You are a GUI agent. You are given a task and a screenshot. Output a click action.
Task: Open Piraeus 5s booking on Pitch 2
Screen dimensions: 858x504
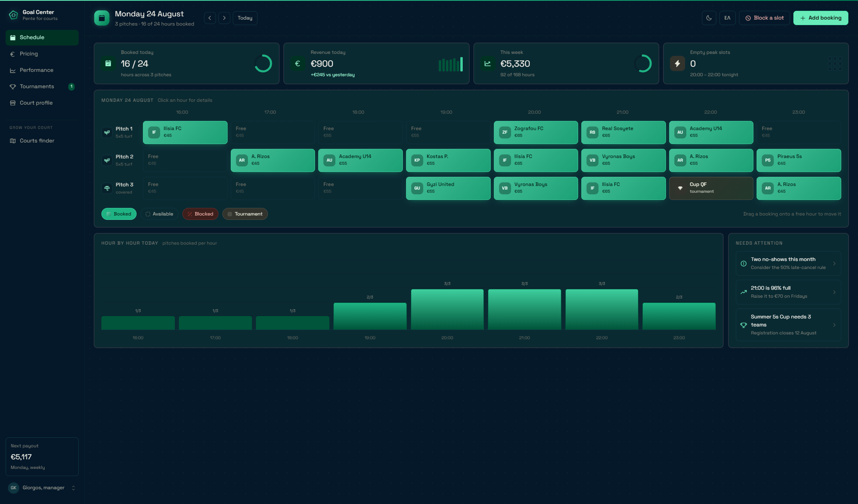(x=799, y=160)
